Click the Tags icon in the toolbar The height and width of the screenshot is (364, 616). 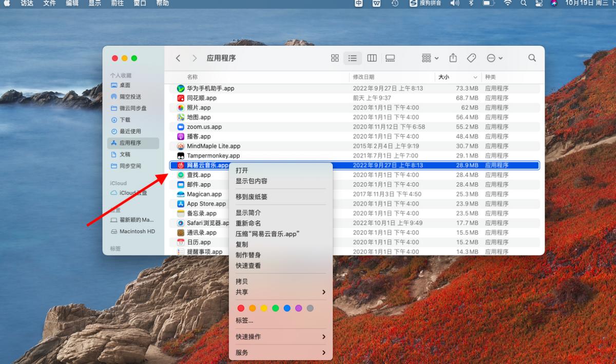(472, 58)
